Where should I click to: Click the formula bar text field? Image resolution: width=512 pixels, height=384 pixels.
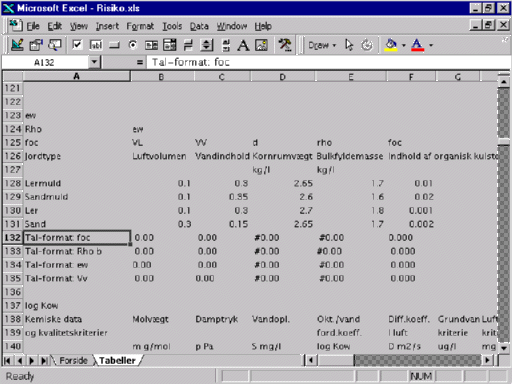[x=328, y=62]
